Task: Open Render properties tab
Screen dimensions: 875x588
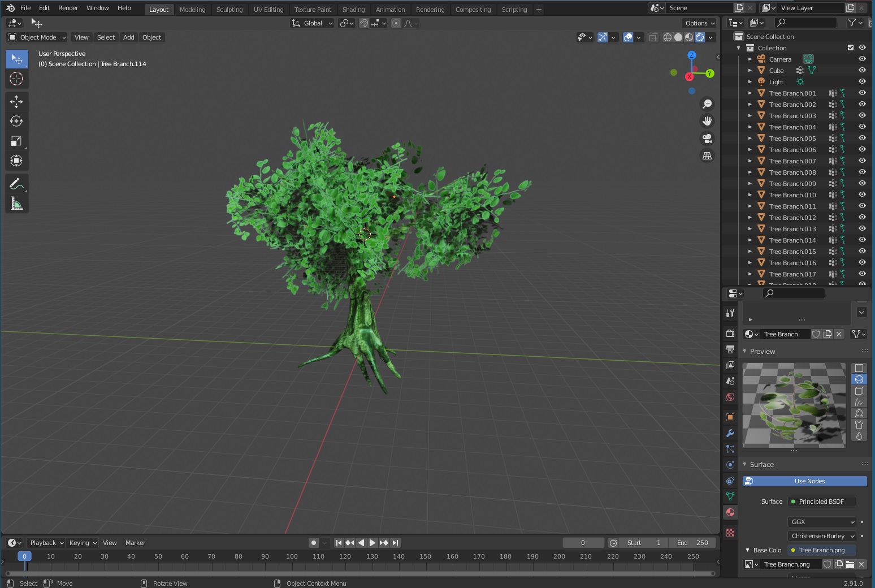Action: coord(730,334)
